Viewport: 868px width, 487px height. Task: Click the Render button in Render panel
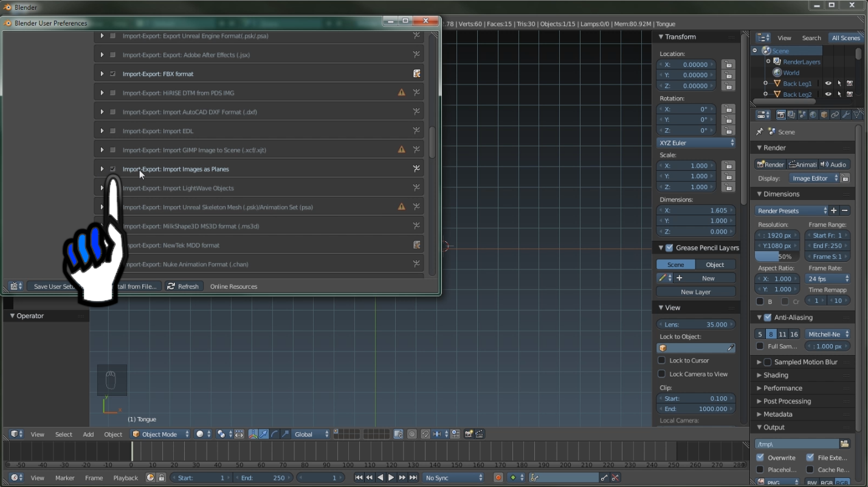[x=770, y=164]
